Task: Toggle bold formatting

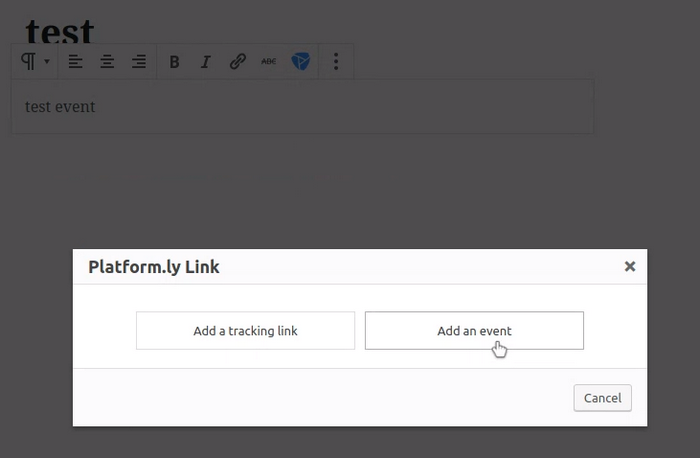Action: (175, 62)
